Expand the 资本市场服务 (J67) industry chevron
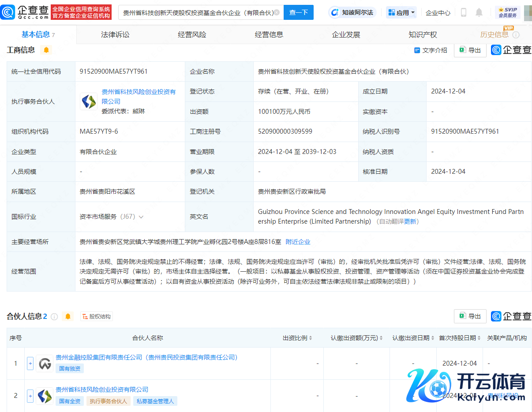The width and height of the screenshot is (532, 412). pyautogui.click(x=141, y=217)
